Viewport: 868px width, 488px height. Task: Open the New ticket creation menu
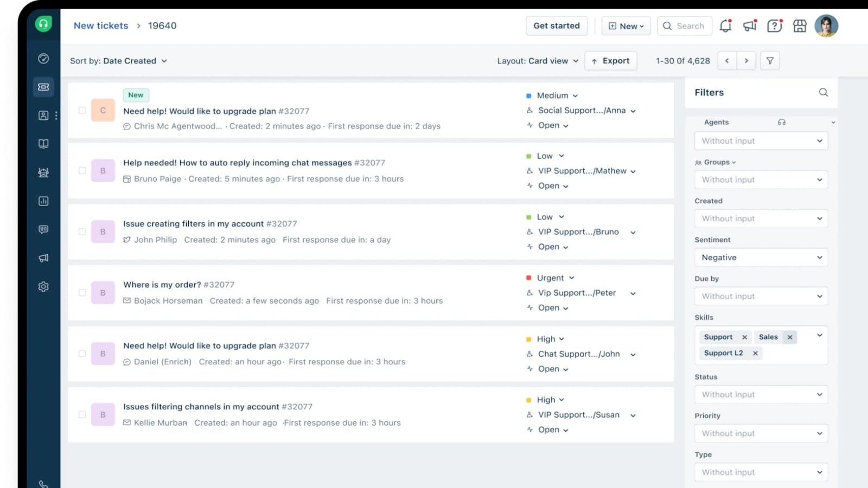click(x=626, y=25)
